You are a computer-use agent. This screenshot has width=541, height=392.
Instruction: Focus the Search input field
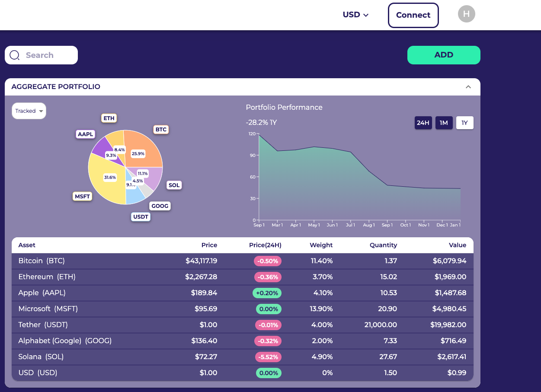coord(42,55)
